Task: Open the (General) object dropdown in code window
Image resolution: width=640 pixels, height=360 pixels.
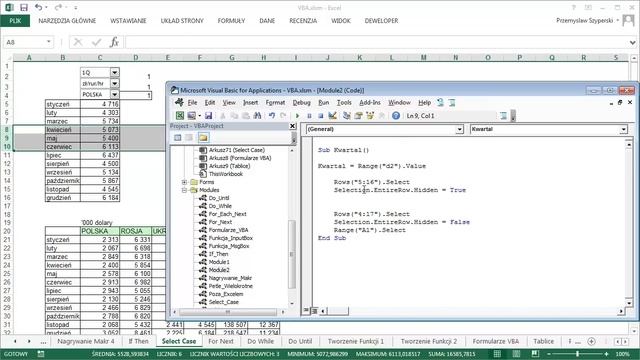Action: click(x=459, y=129)
